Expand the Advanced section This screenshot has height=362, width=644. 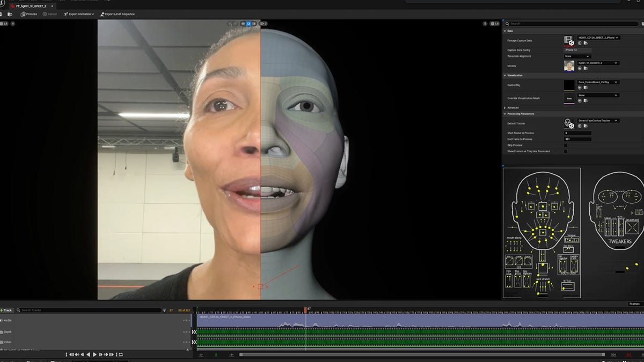(513, 108)
